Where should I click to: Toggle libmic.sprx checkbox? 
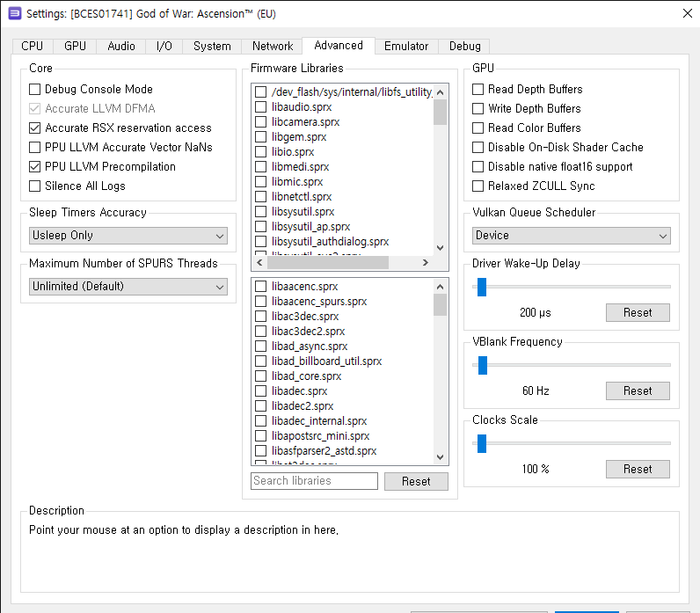click(260, 182)
